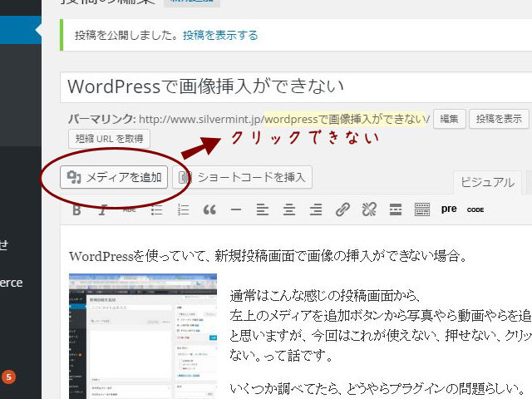
Task: Click the highlighted permalink slug text
Action: point(345,119)
